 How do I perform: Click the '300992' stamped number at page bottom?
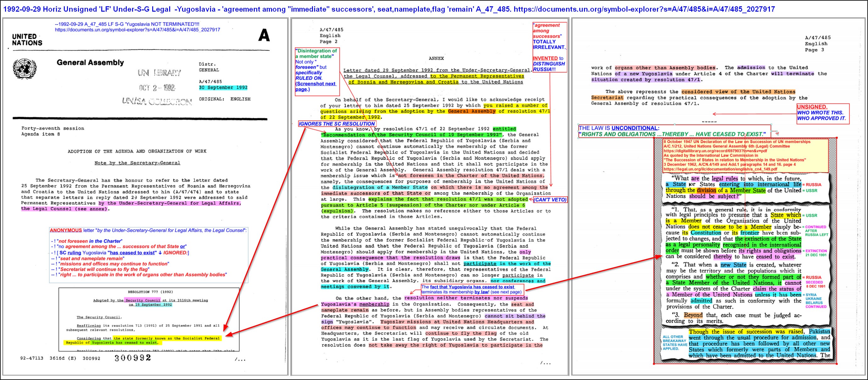133,358
